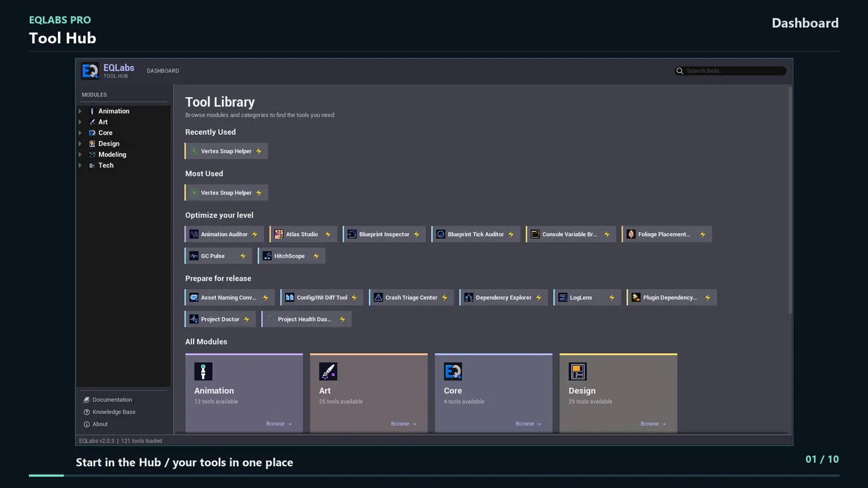The width and height of the screenshot is (868, 488).
Task: Open the HitchScope tool
Action: (292, 256)
